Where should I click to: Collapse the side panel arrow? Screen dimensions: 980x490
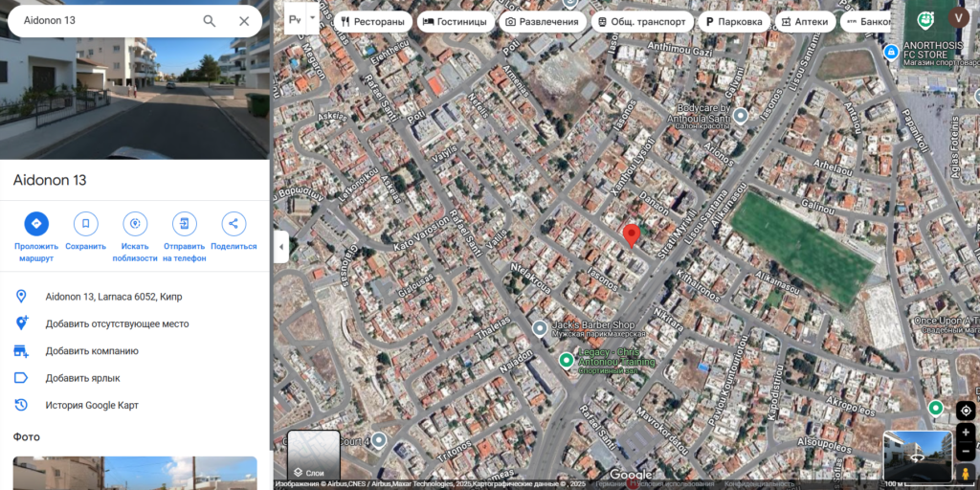coord(280,247)
